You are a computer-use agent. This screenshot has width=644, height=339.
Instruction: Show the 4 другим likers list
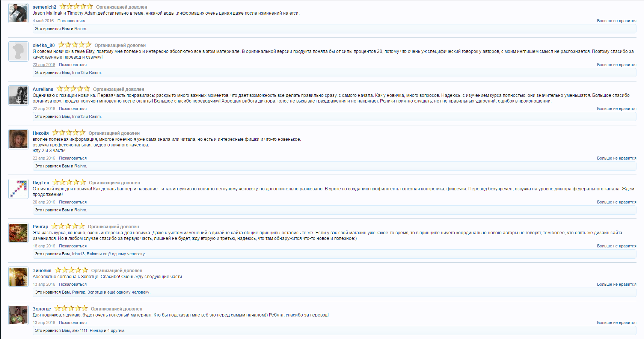116,331
